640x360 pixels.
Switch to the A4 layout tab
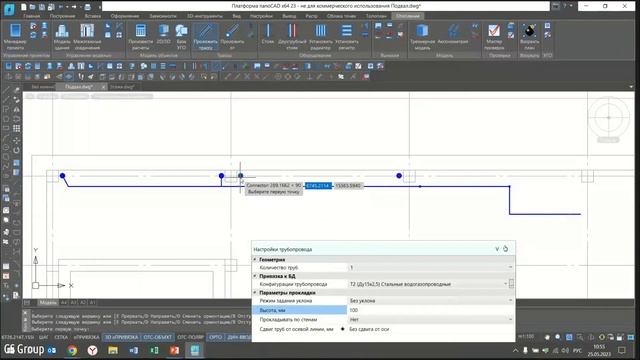[64, 302]
